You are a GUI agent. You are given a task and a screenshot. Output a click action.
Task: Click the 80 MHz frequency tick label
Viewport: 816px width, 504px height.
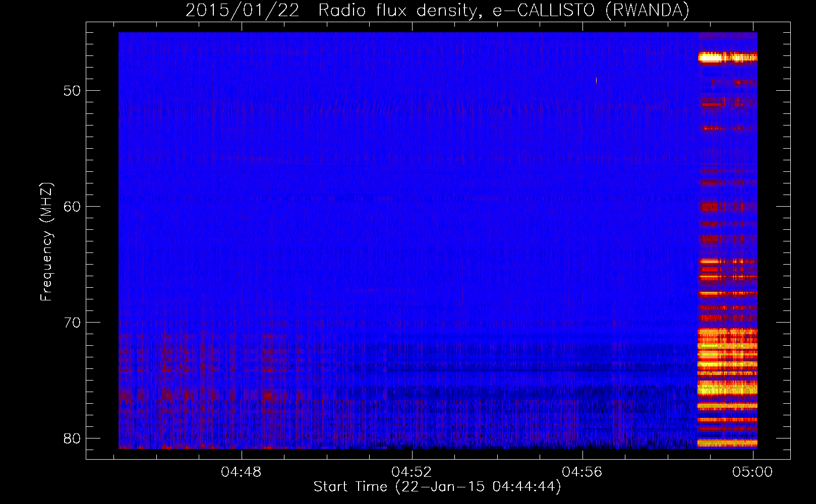coord(72,438)
